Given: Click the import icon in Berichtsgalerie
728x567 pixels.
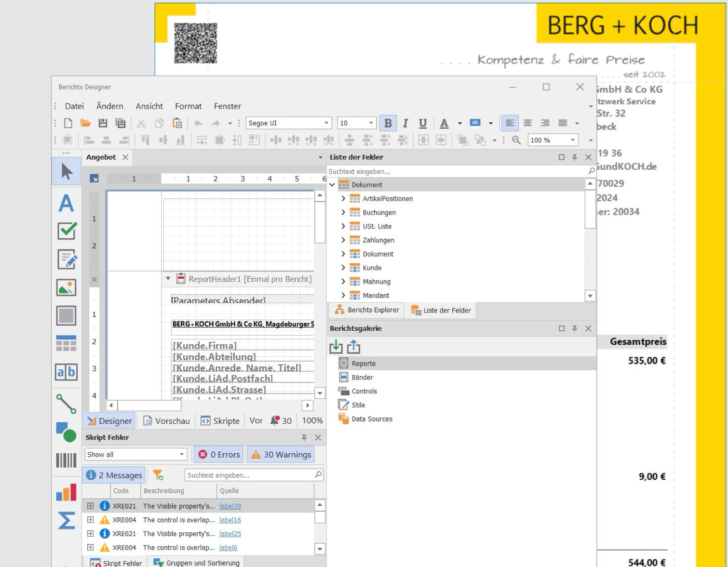Looking at the screenshot, I should 336,346.
